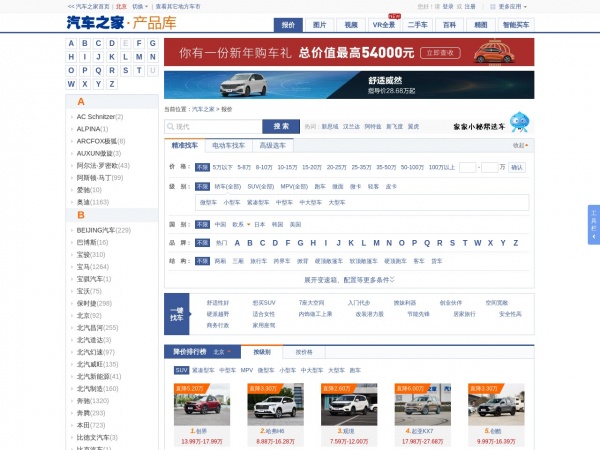Jump to letter B in brand index
Screen dimensions: 600x450
click(85, 43)
